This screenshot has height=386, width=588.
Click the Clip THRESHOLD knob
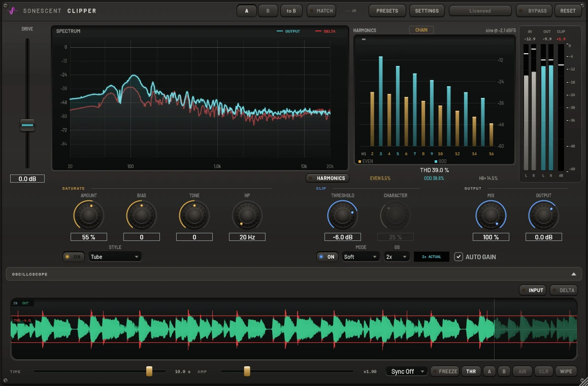[x=342, y=216]
